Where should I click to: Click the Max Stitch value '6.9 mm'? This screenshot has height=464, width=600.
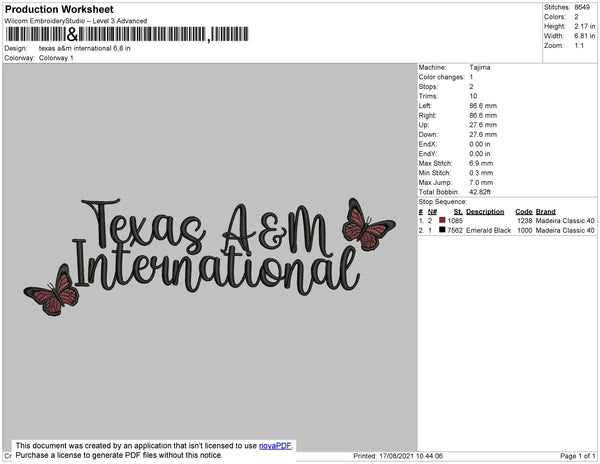click(x=481, y=163)
